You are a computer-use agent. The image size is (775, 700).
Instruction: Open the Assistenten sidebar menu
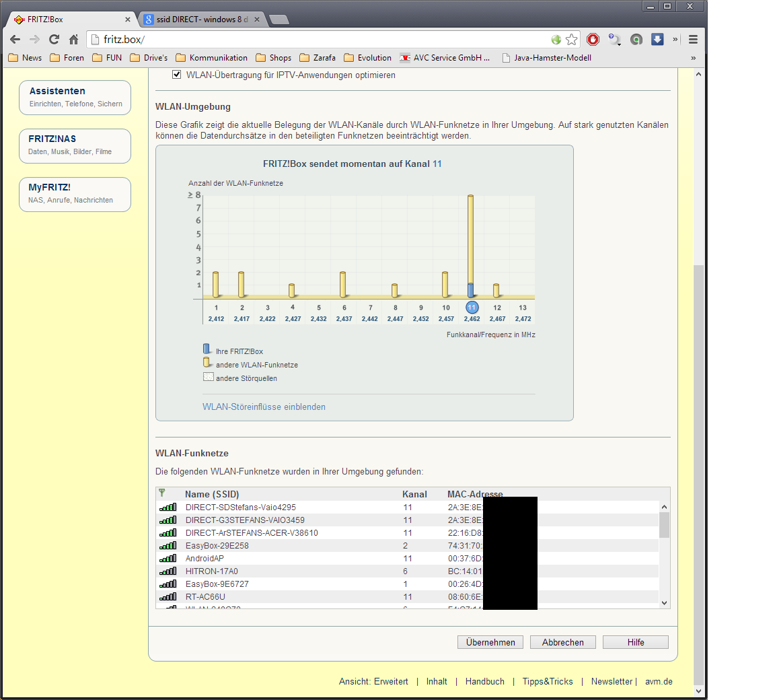click(75, 98)
